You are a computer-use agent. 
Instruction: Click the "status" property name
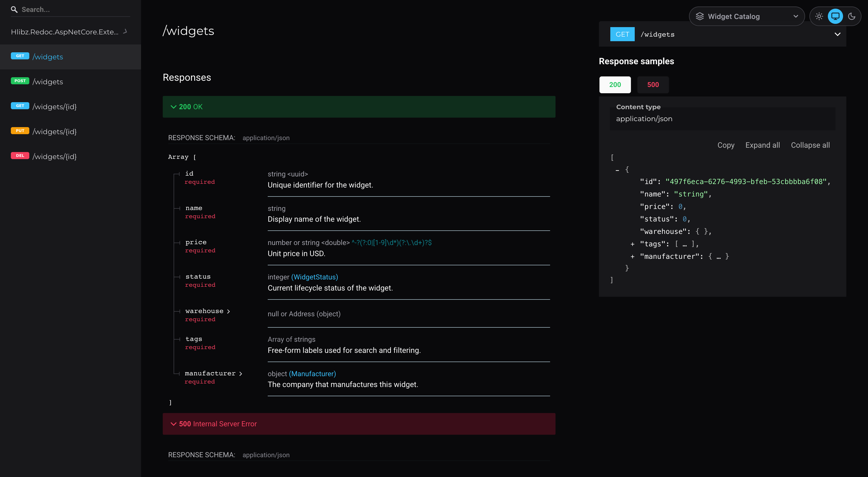pos(198,277)
